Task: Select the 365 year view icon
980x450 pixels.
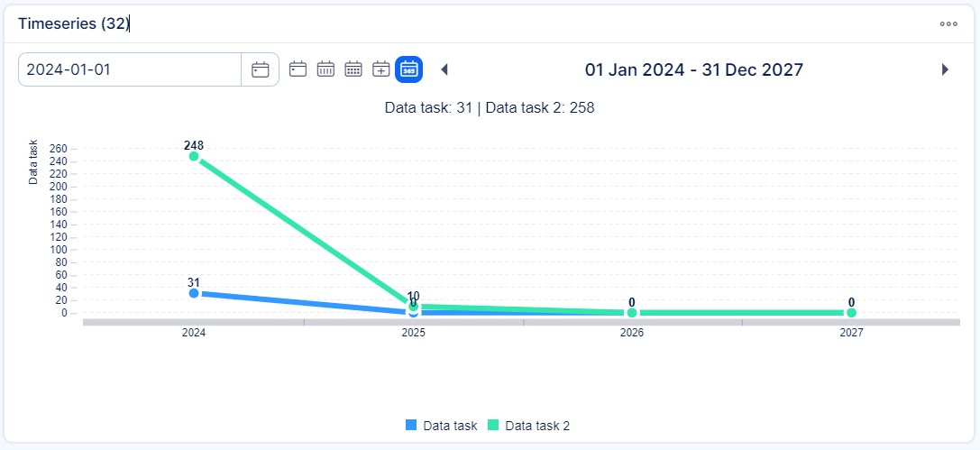Action: pos(409,69)
